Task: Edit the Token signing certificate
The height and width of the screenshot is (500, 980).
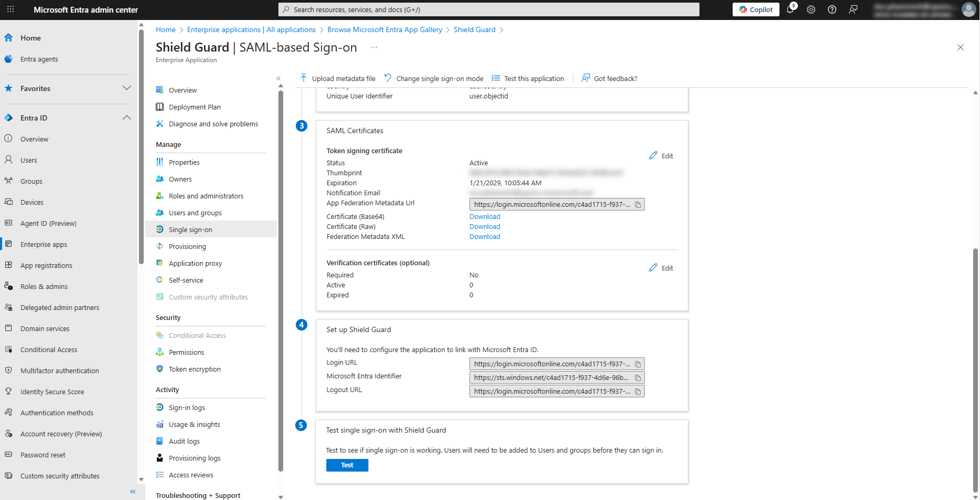Action: [661, 156]
